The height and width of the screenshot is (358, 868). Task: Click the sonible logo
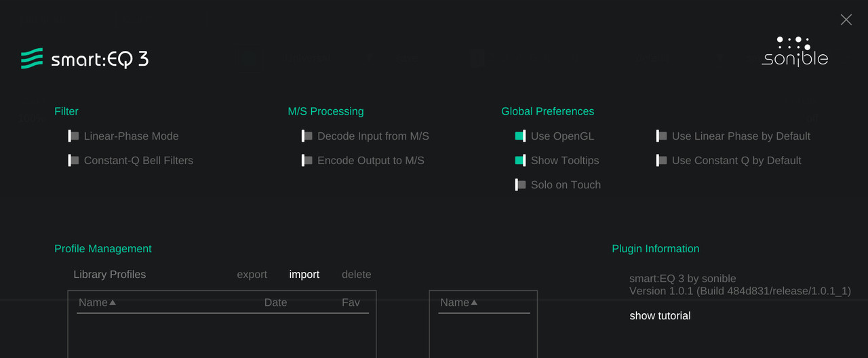[x=795, y=52]
